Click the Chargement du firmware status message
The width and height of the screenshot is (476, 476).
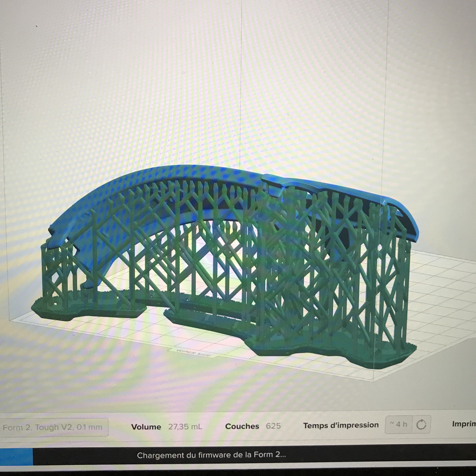[x=211, y=455]
